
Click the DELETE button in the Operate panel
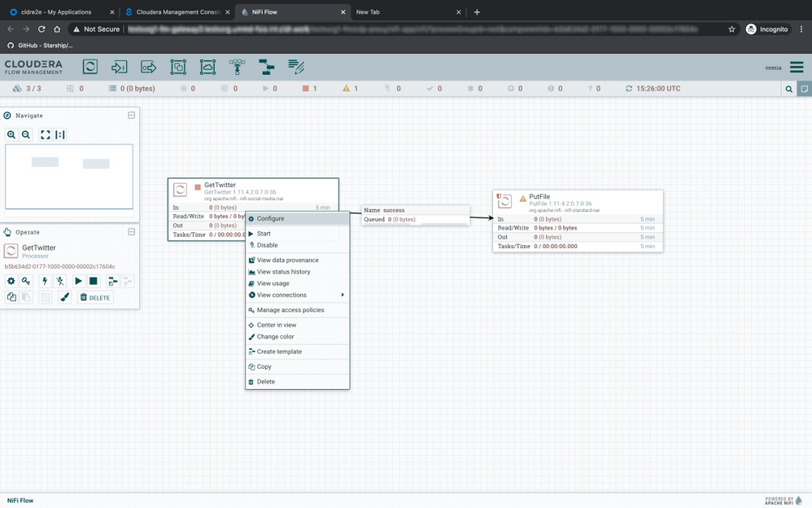tap(95, 297)
